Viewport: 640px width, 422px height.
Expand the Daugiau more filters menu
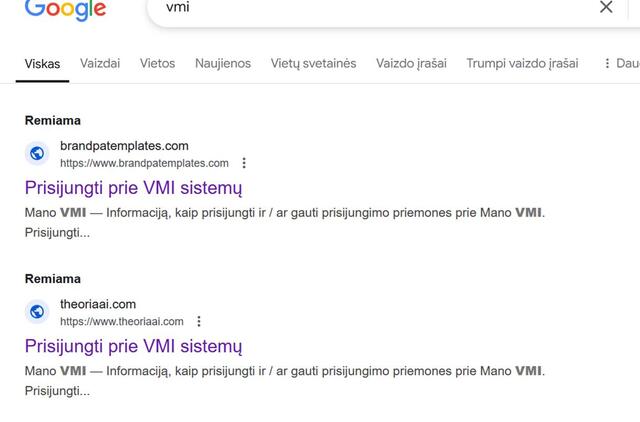coord(621,63)
